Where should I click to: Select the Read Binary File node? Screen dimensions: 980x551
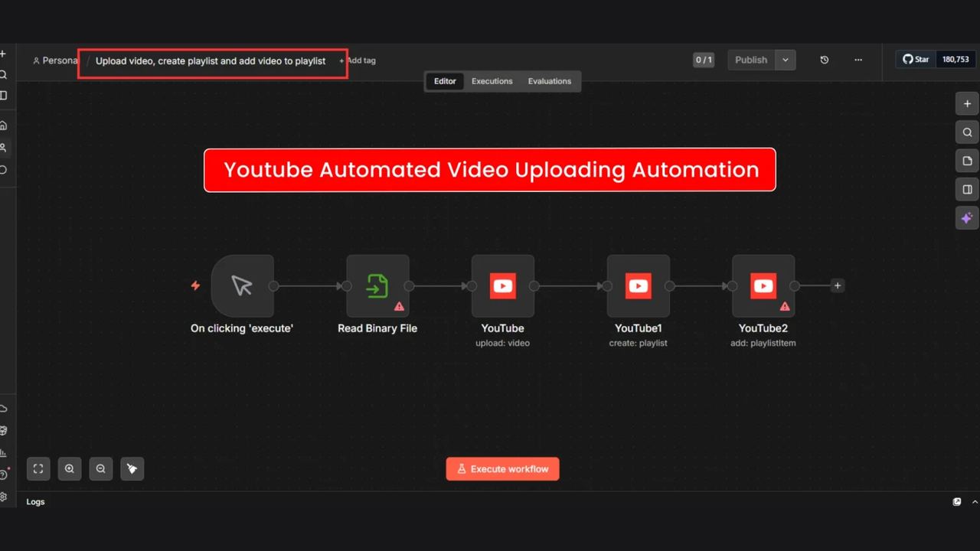tap(377, 286)
